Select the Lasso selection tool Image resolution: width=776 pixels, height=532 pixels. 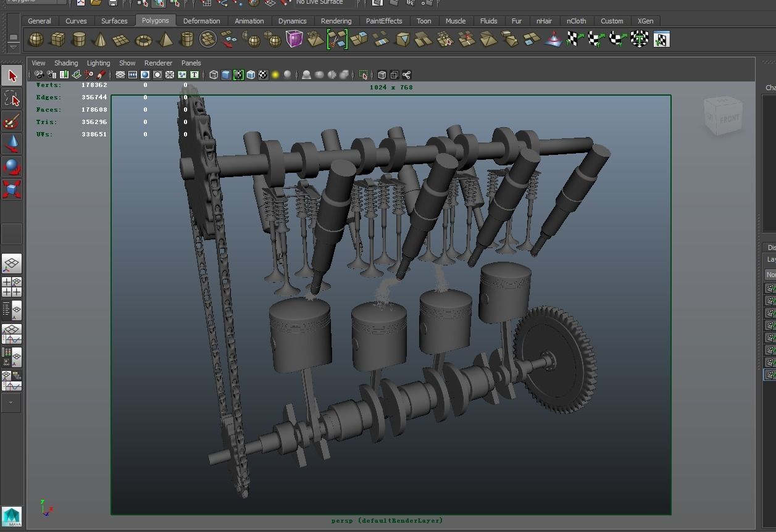11,98
